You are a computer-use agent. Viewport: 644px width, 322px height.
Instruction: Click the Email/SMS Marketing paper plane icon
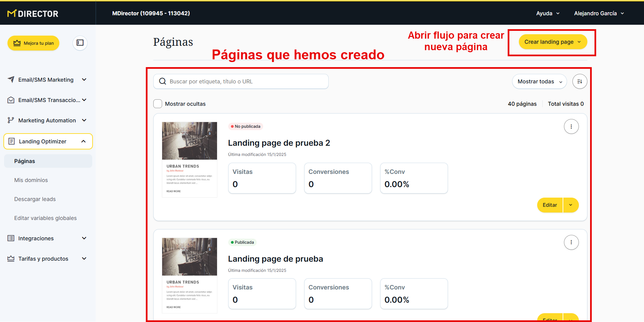11,80
